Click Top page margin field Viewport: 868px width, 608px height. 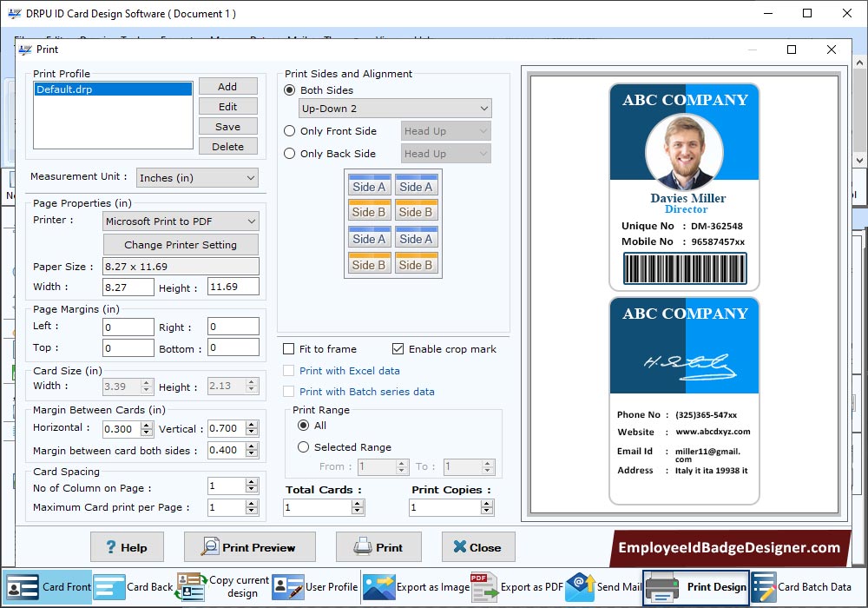pos(128,347)
